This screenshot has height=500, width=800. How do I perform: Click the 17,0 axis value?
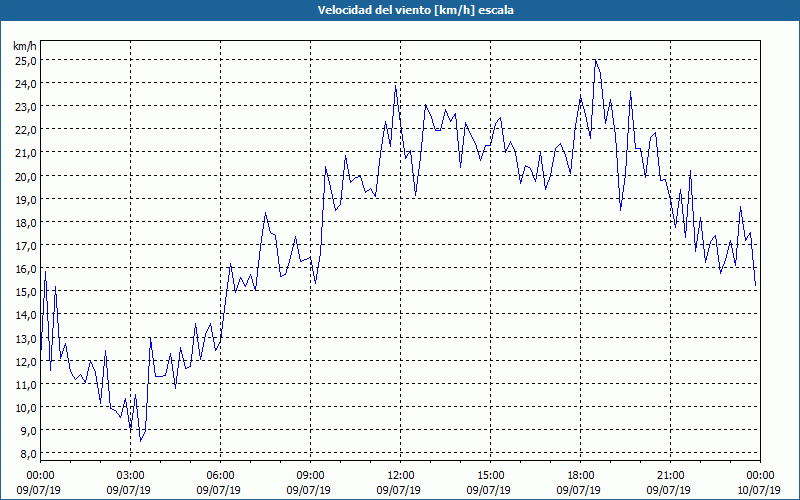pyautogui.click(x=25, y=245)
